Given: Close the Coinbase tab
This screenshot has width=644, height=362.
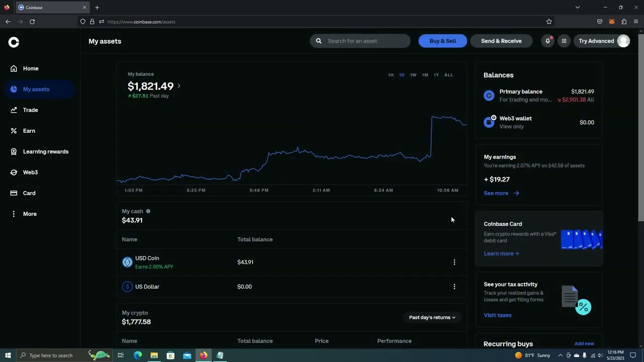Looking at the screenshot, I should coord(85,8).
